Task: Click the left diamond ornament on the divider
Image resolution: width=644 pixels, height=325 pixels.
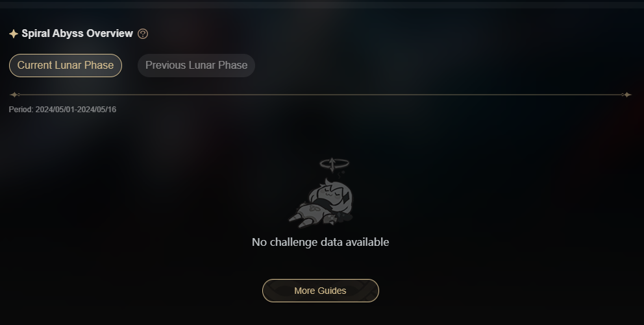Action: coord(14,95)
